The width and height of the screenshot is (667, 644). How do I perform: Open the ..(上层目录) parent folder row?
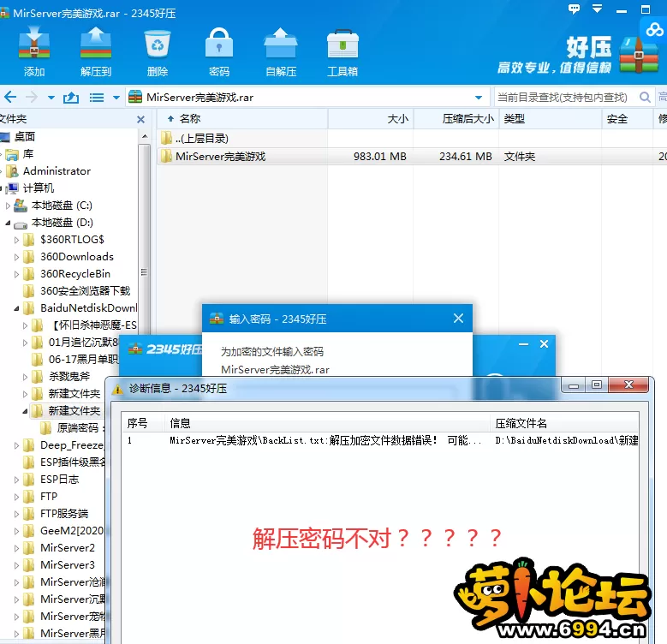412,138
